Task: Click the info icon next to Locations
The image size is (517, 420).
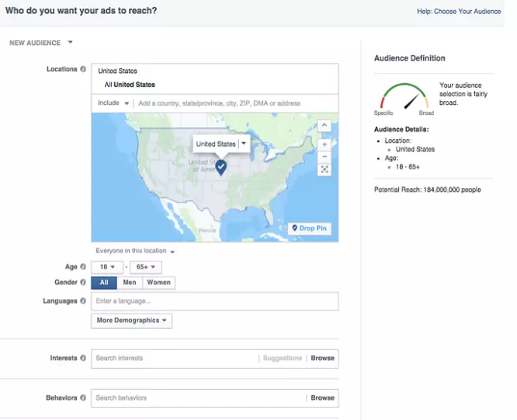Action: click(x=83, y=69)
